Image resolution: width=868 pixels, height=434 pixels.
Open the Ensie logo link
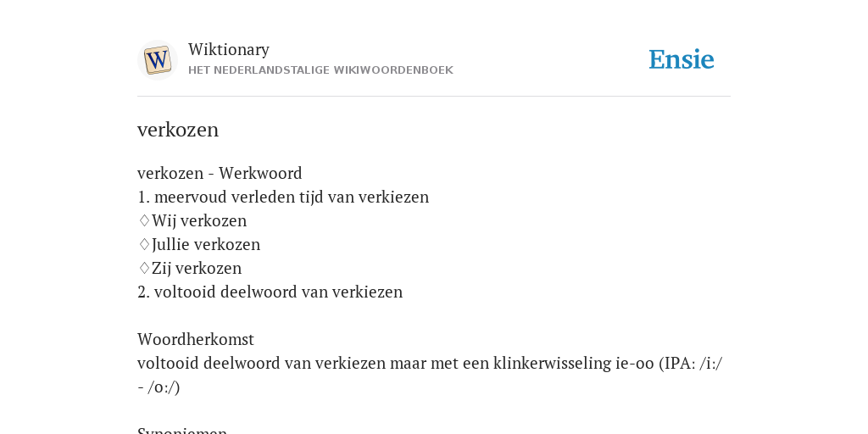(682, 60)
